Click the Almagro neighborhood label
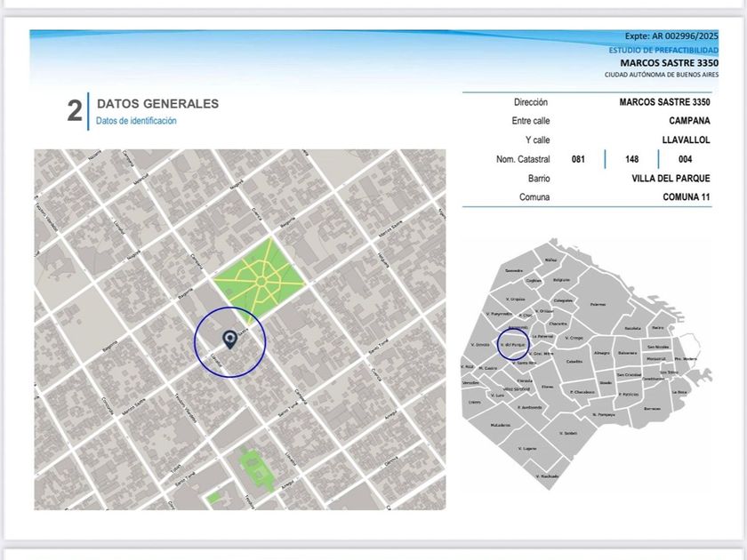This screenshot has height=560, width=747. pyautogui.click(x=602, y=353)
